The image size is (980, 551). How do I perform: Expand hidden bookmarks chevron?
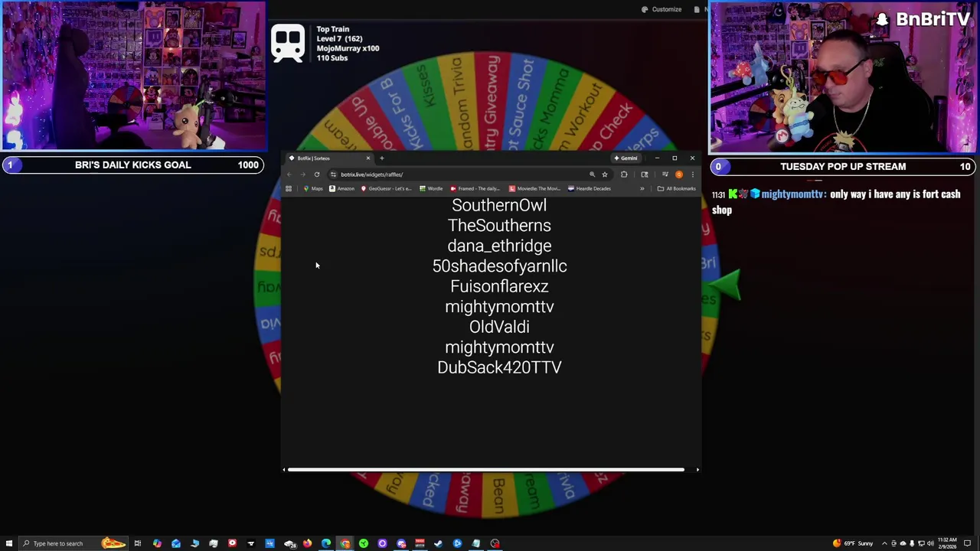(642, 188)
